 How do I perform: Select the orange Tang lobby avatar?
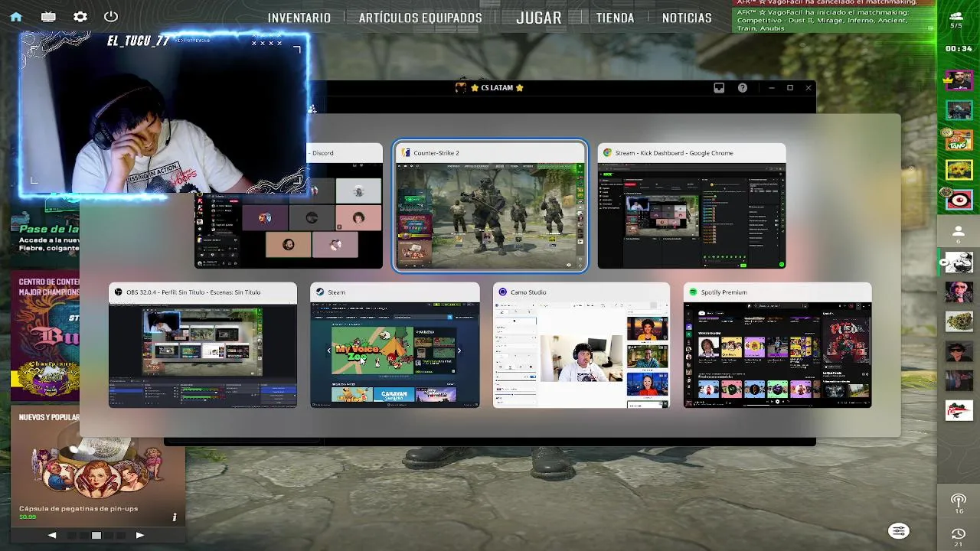(x=959, y=140)
